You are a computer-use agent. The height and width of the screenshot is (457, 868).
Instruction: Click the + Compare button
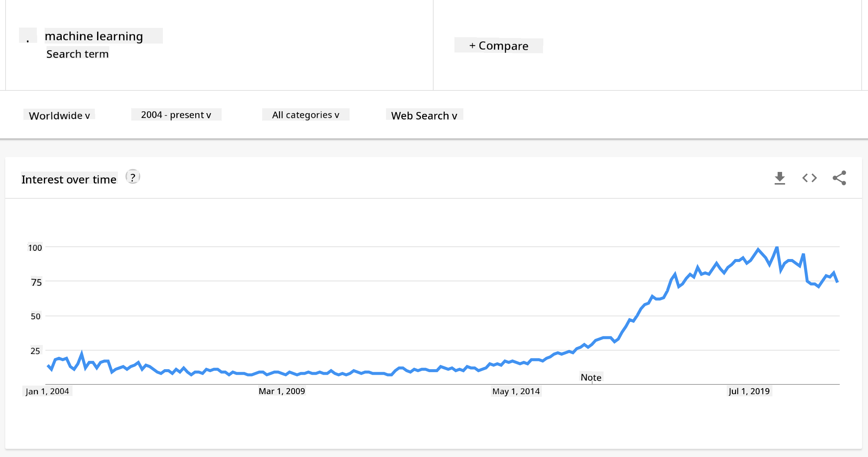[x=498, y=46]
